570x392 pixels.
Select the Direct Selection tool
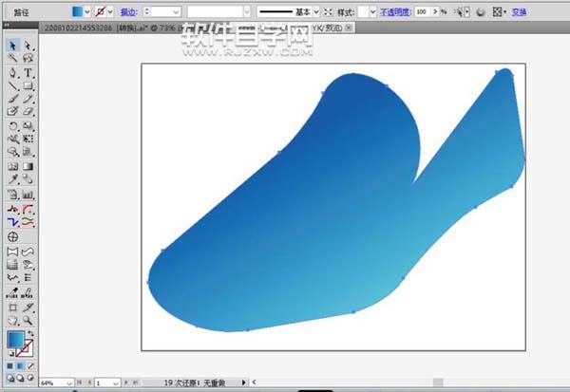point(28,45)
